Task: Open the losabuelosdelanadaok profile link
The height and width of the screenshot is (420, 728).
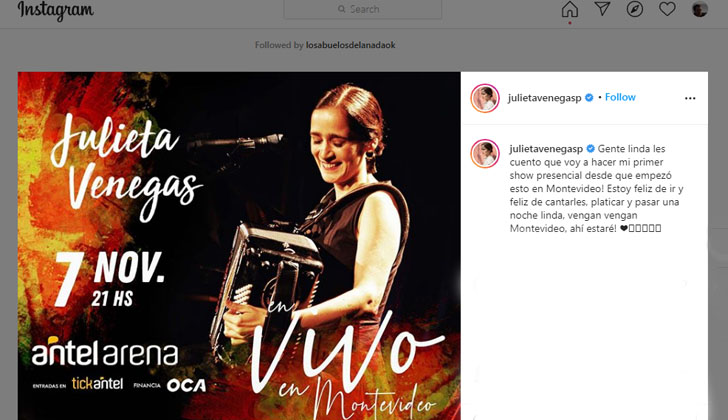Action: [x=351, y=45]
